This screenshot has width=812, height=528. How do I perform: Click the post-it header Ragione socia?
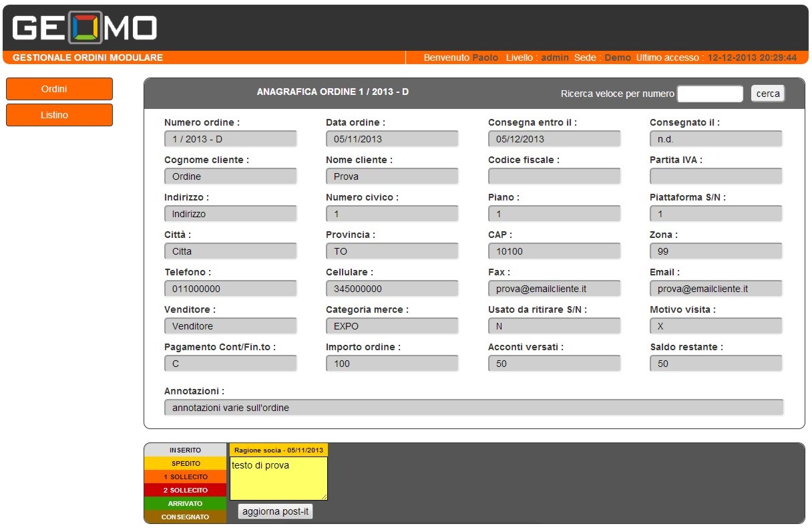278,450
